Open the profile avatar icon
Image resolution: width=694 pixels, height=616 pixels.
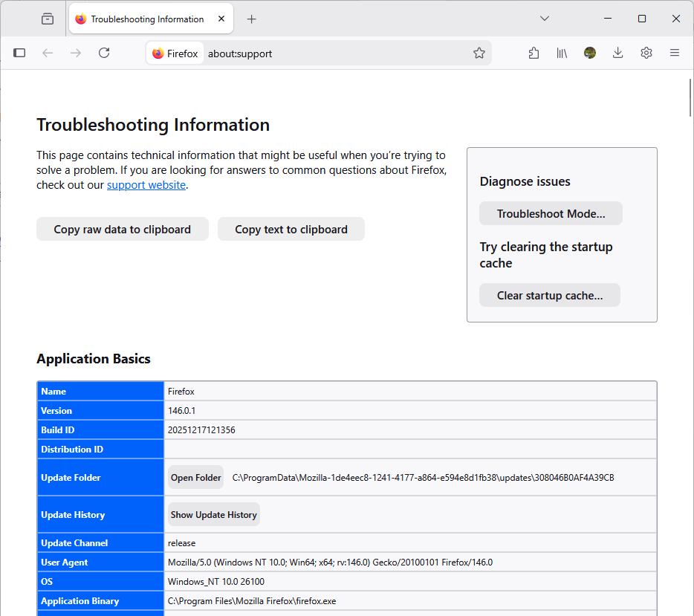(x=590, y=53)
